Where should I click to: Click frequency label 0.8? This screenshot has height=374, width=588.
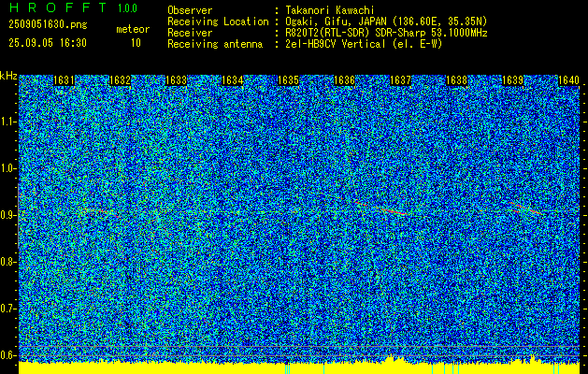[7, 262]
